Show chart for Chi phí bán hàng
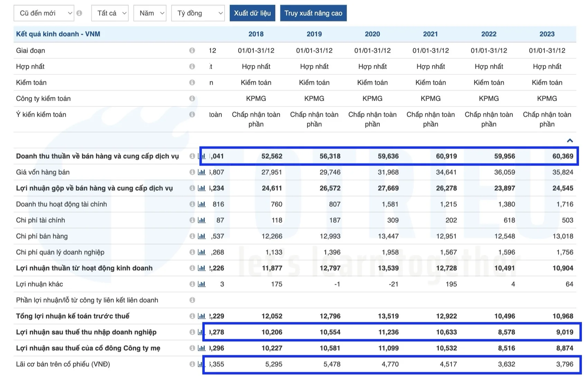The width and height of the screenshot is (588, 380). [202, 236]
